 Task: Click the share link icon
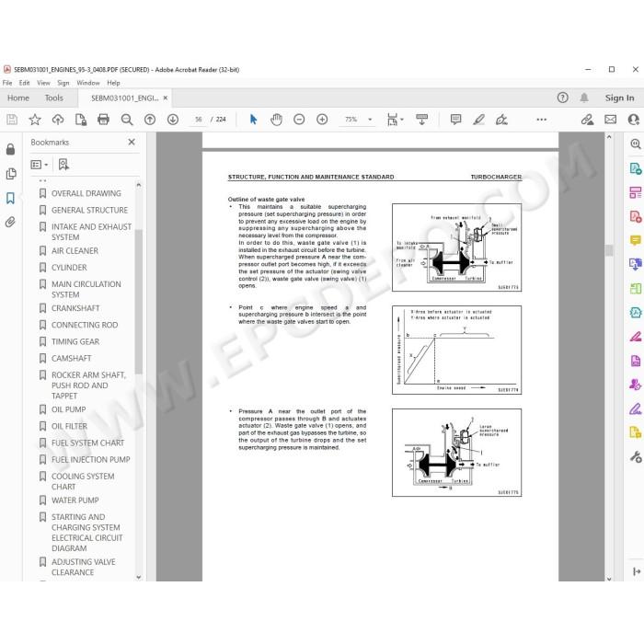point(587,120)
